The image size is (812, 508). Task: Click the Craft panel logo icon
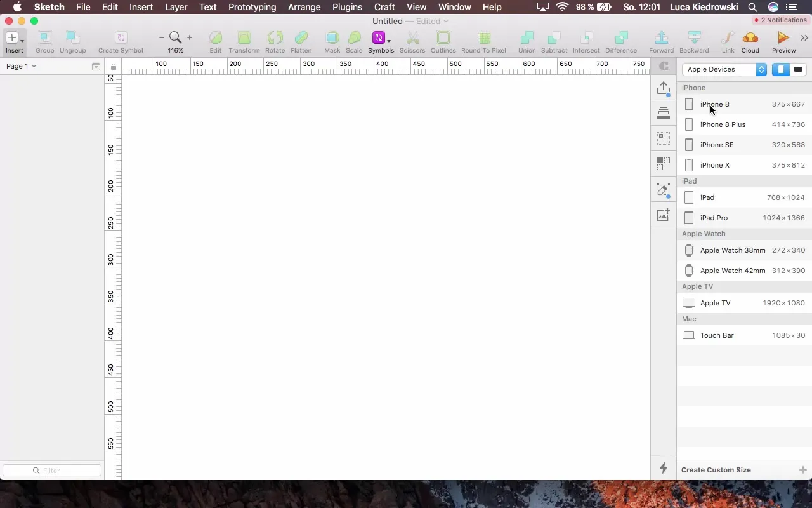point(664,66)
